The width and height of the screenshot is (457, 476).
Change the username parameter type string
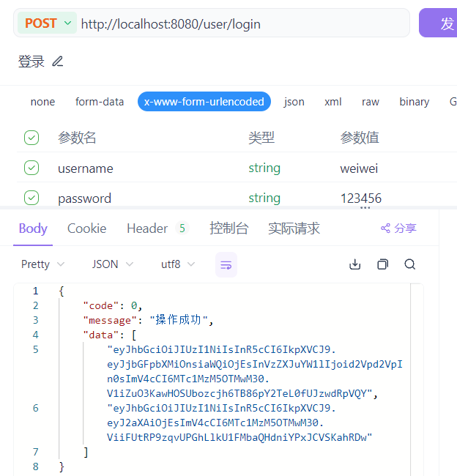[x=264, y=168]
